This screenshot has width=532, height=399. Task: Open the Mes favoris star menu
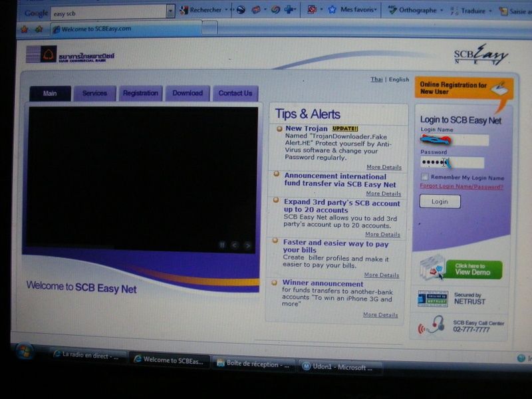[352, 10]
